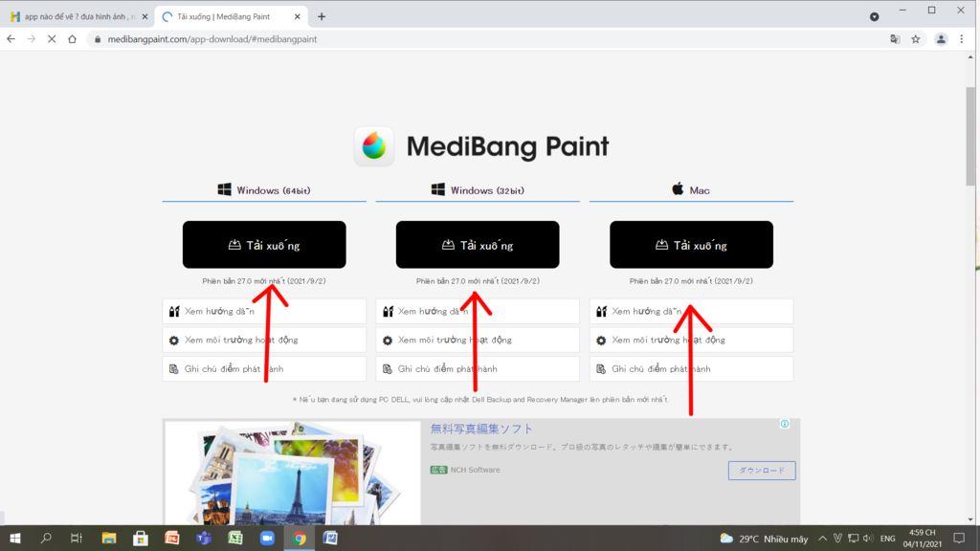Click the page vertical scrollbar thumb
The width and height of the screenshot is (980, 551).
(x=970, y=136)
